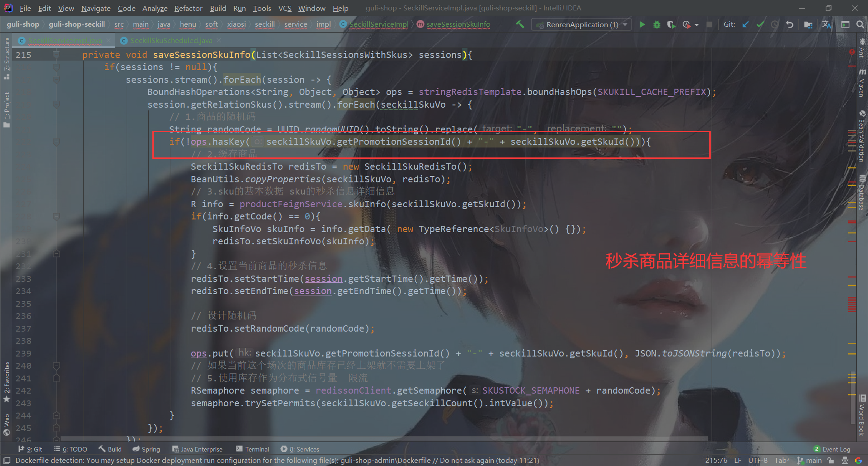Open the 6: TODO tool window
Screen dimensions: 868x466
[71, 449]
